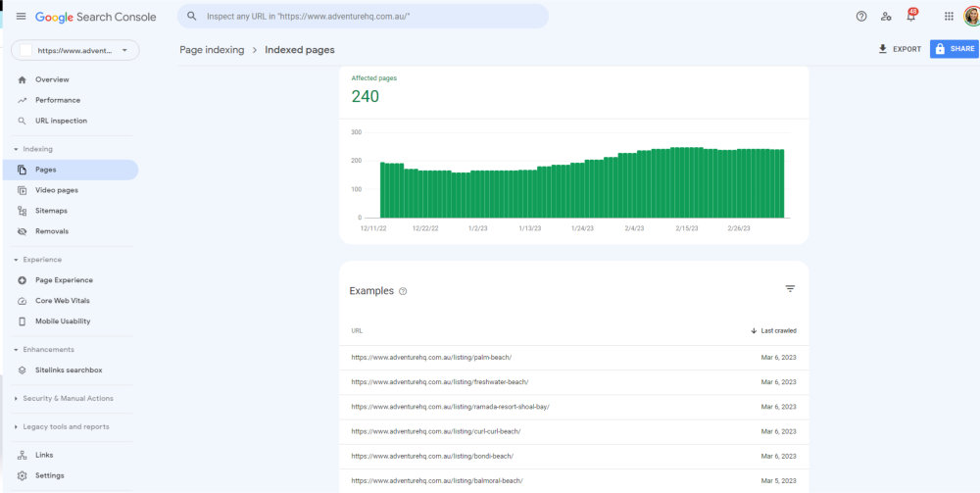The image size is (980, 493).
Task: Click the Mobile Usability phone icon
Action: 23,321
